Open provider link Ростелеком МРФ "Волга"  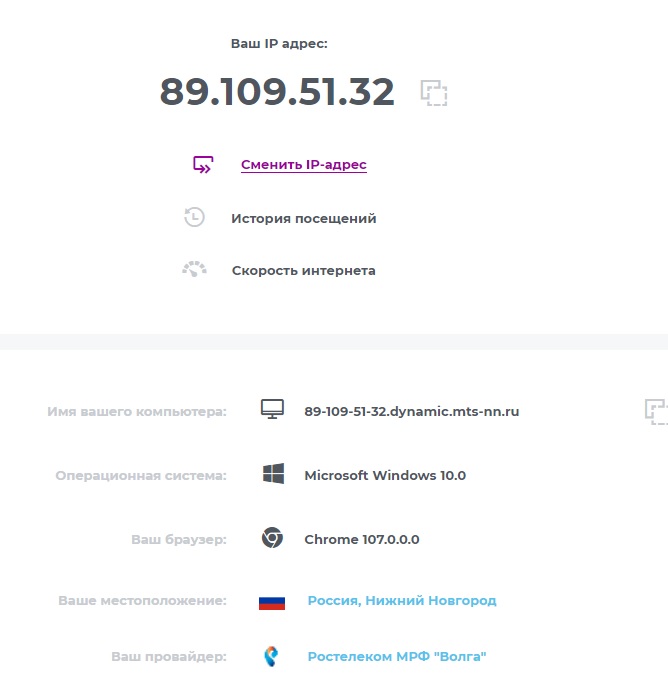coord(396,657)
